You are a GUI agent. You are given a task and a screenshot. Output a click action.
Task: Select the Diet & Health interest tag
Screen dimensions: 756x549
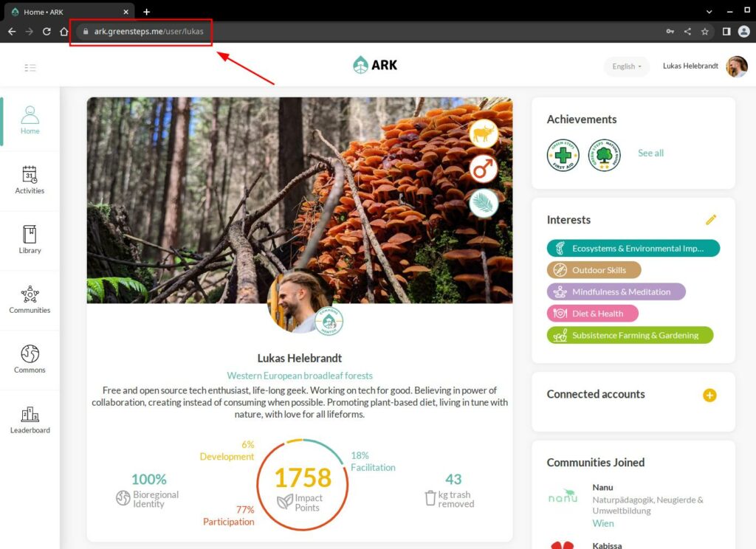(x=593, y=314)
